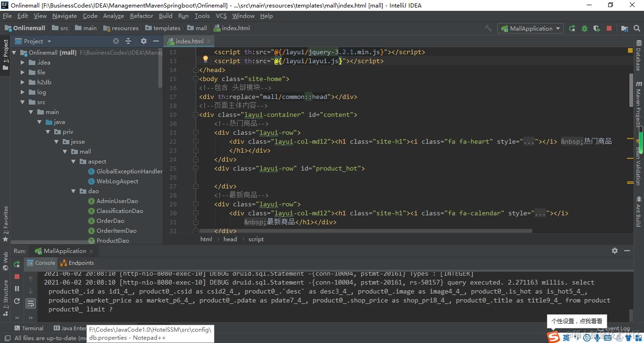
Task: Debug MallApplication with the bug icon
Action: [585, 28]
